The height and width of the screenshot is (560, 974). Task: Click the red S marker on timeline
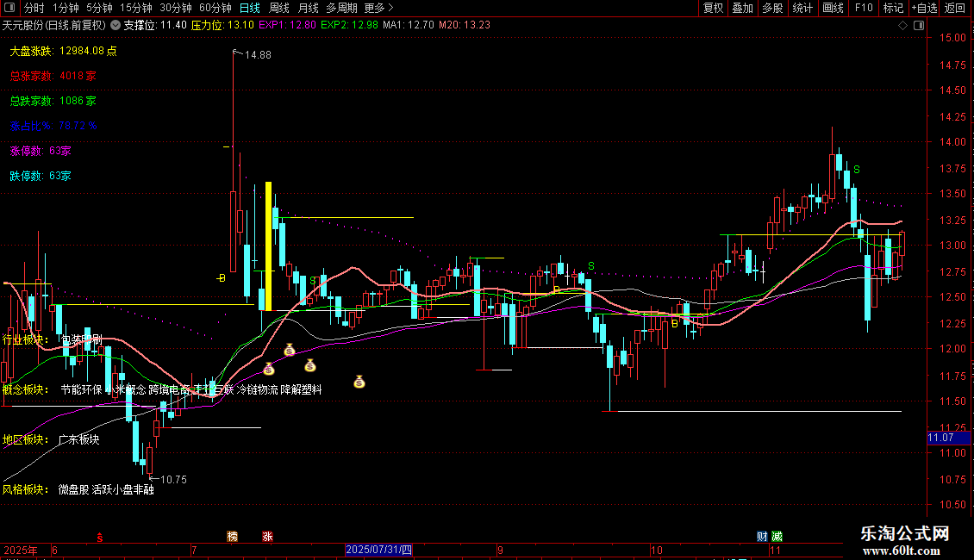tap(99, 537)
